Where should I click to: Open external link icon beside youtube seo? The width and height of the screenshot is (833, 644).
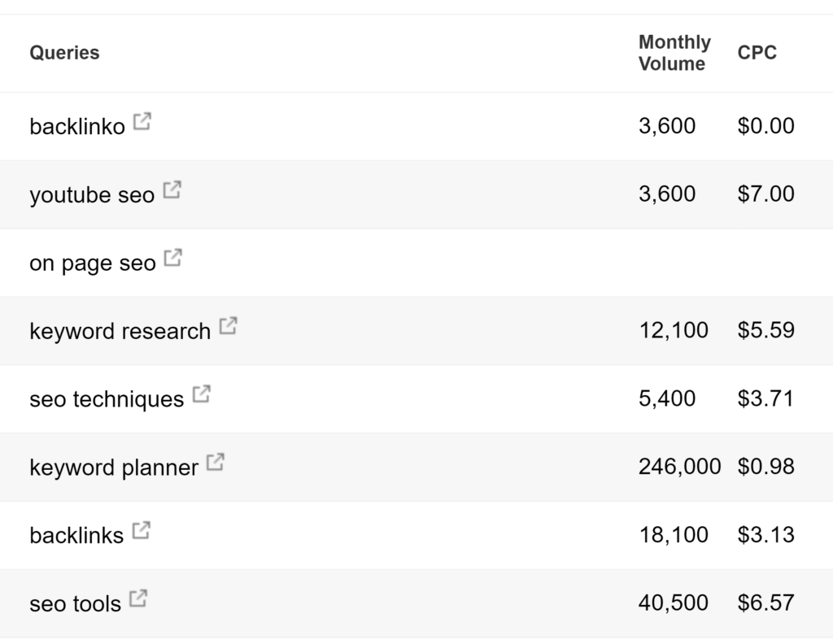coord(172,189)
